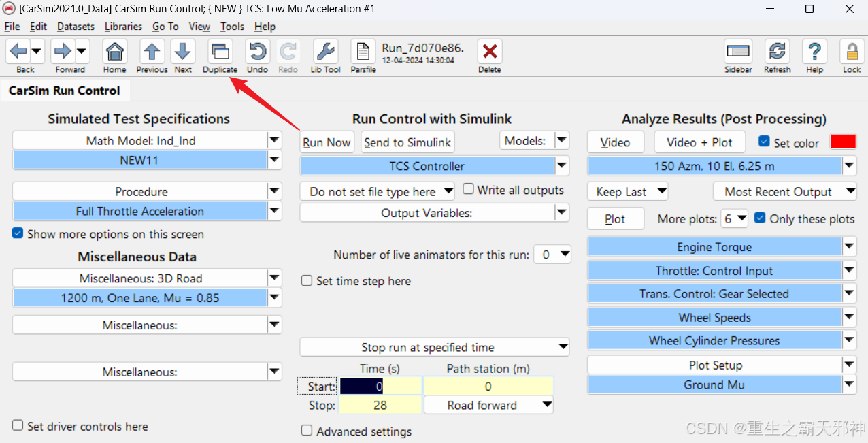Go to the Home screen icon
The image size is (868, 443).
point(115,51)
